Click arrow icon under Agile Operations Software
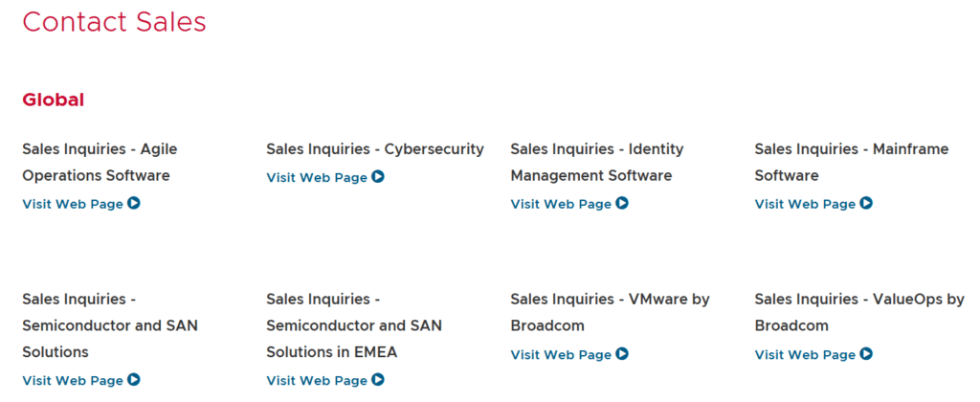The height and width of the screenshot is (402, 980). pyautogui.click(x=134, y=203)
